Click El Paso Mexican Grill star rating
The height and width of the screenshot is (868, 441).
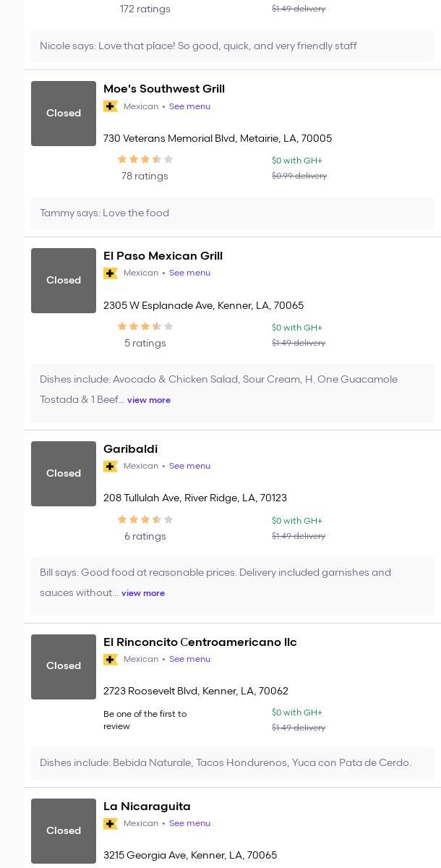145,327
